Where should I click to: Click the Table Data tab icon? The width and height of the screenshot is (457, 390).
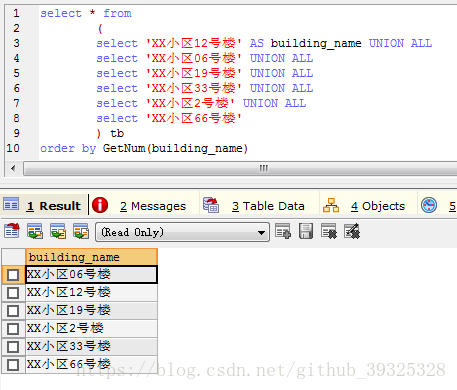[211, 205]
